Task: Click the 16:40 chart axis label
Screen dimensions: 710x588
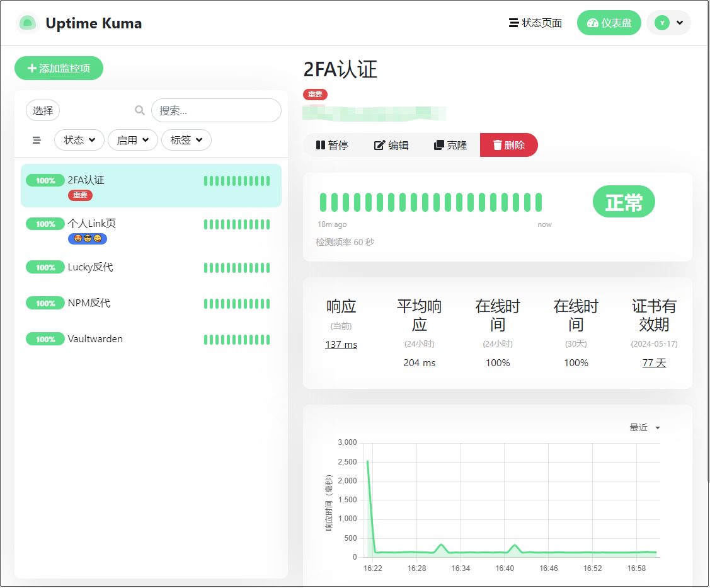Action: point(505,568)
